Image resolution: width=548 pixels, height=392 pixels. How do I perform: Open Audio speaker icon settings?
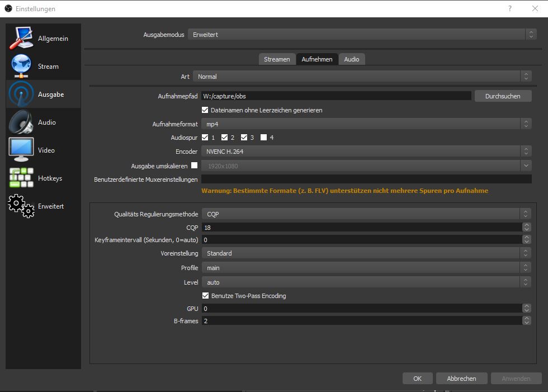pos(21,122)
